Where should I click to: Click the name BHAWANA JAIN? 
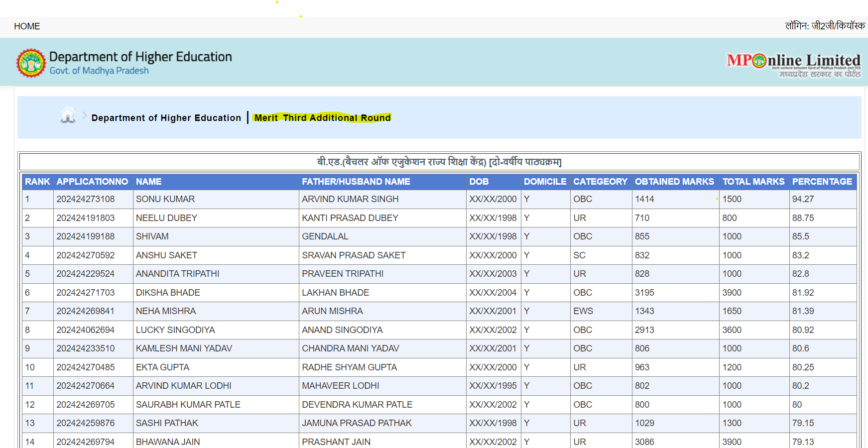[168, 442]
